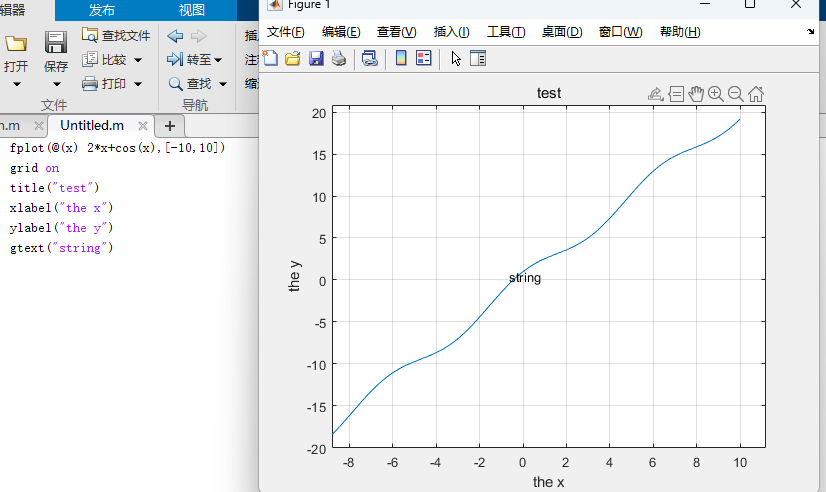
Task: Click the gtext("string") code line
Action: pyautogui.click(x=61, y=248)
